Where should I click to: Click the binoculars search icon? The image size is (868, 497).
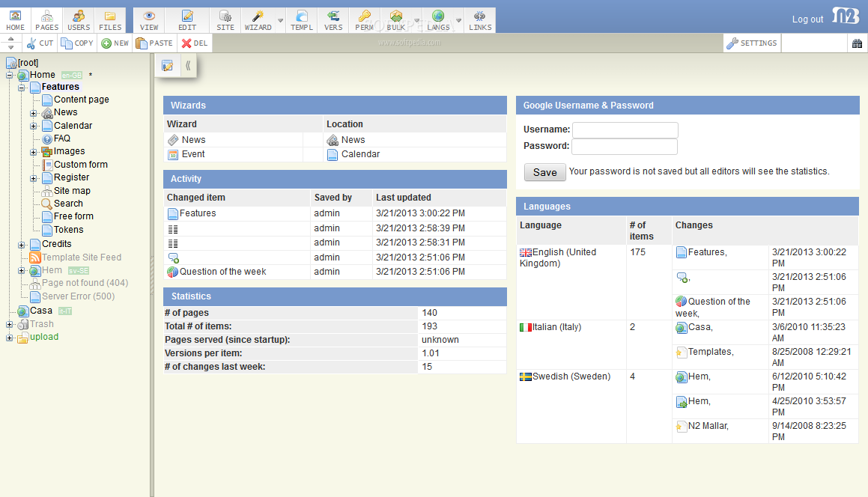[x=857, y=43]
